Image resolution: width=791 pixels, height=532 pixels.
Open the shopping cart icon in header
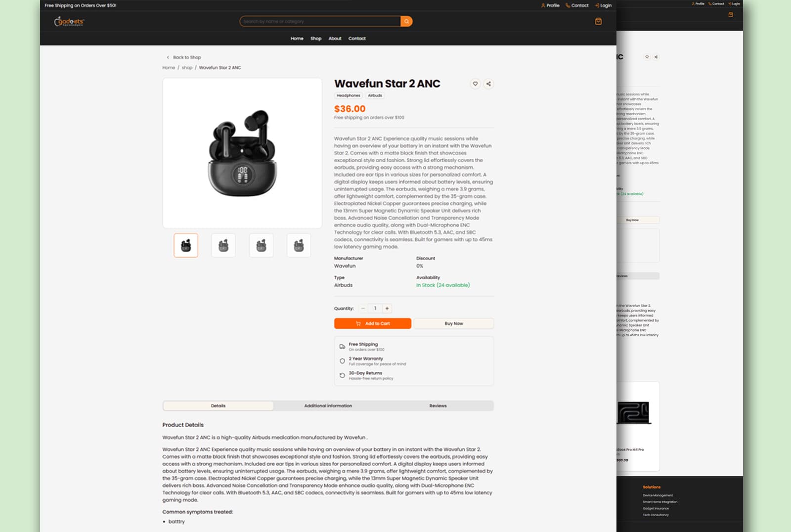point(598,21)
